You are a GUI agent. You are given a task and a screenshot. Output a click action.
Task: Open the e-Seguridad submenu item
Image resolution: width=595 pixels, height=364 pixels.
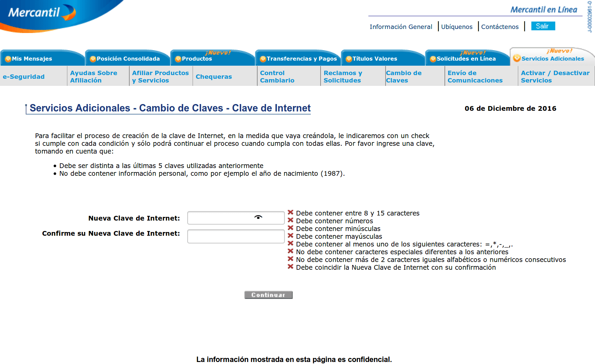pos(24,76)
